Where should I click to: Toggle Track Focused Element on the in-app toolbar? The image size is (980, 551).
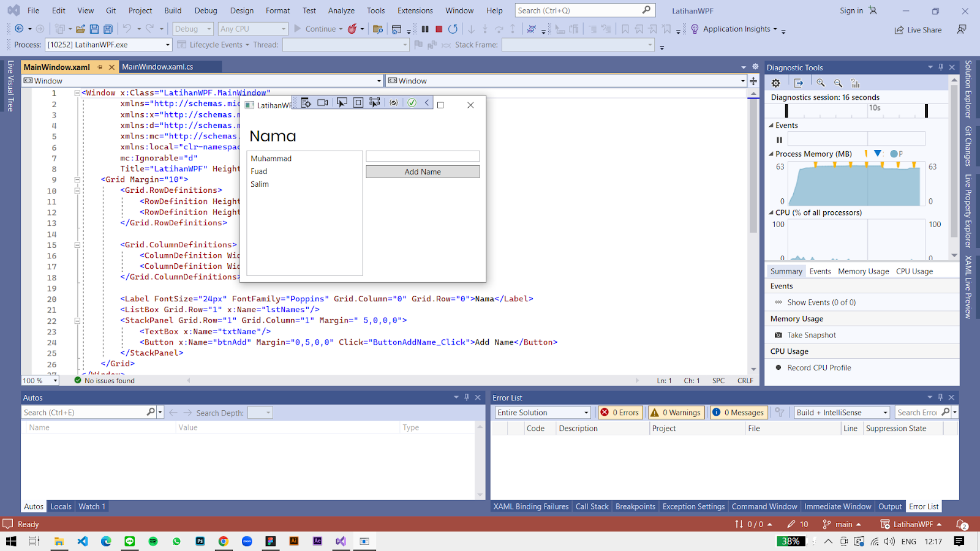tap(374, 103)
